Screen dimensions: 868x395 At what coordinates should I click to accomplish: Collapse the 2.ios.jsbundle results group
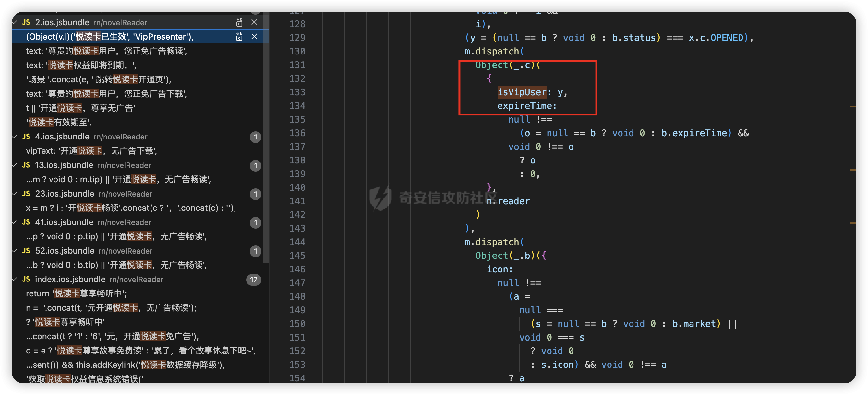click(x=15, y=23)
